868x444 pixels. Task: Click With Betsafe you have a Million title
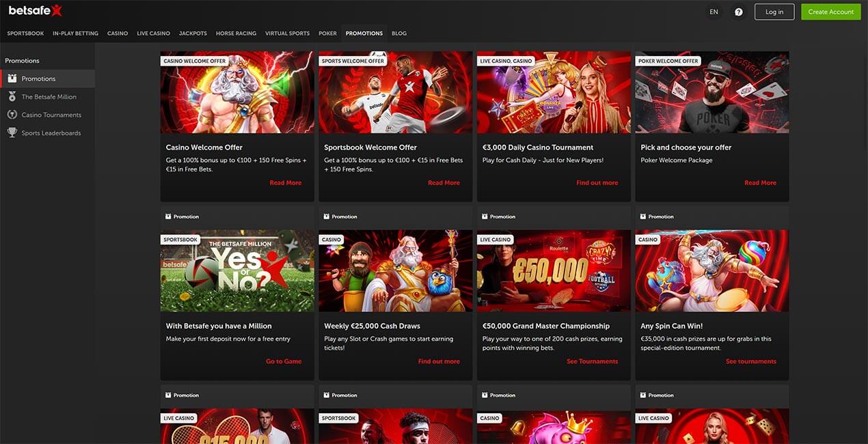click(219, 326)
